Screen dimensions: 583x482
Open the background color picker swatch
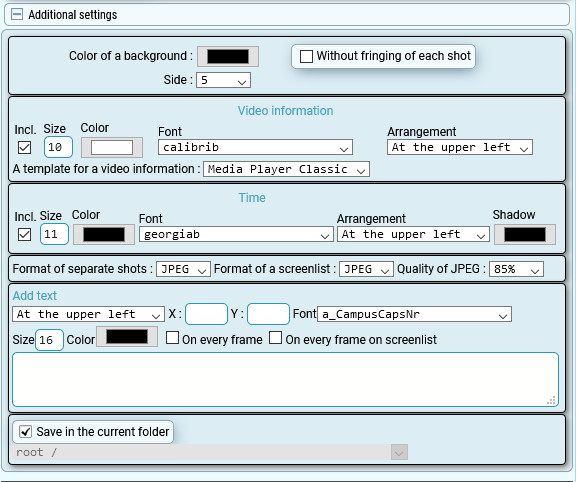228,57
